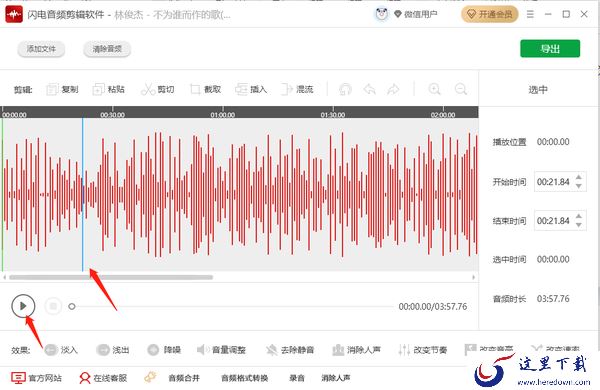Viewport: 600px width, 390px height.
Task: Open Online Support (在线客服)
Action: [x=103, y=378]
